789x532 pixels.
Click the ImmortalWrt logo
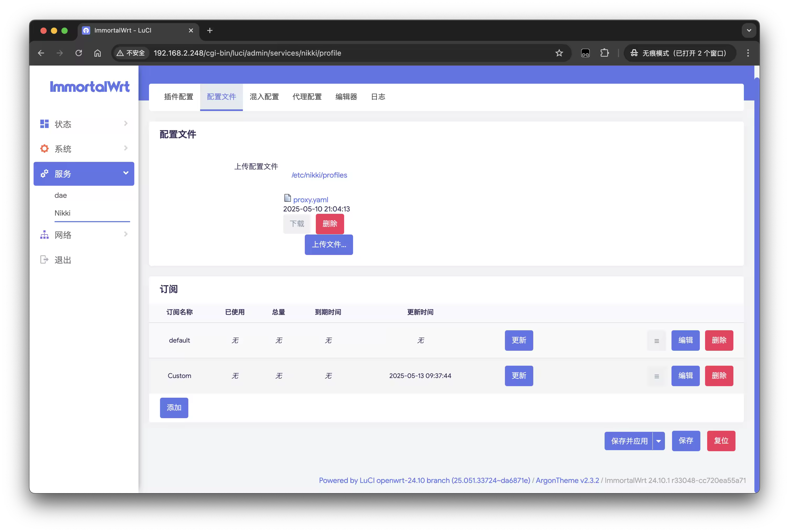click(89, 87)
